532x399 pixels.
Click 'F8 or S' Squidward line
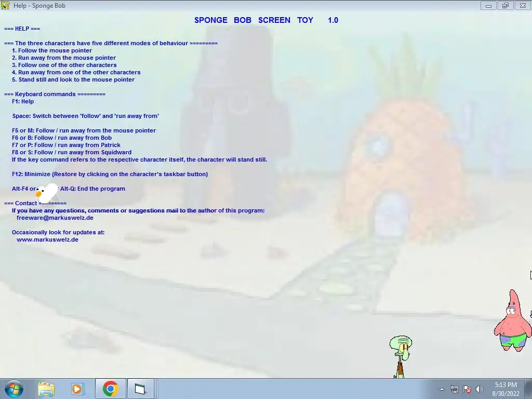tap(72, 152)
